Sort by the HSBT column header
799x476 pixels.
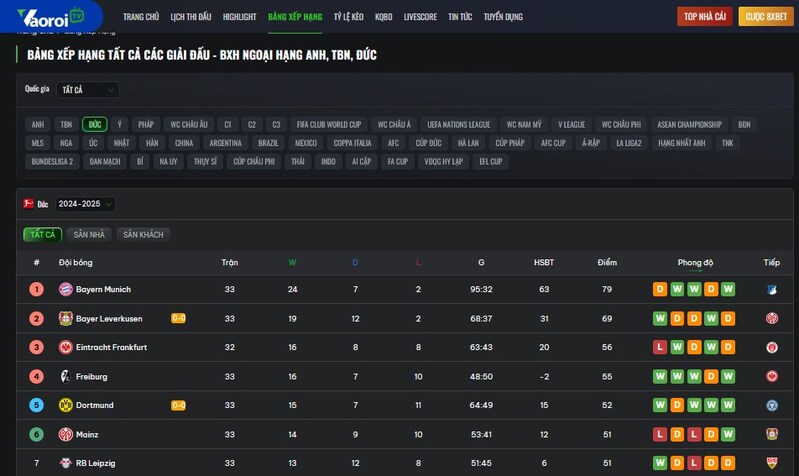(x=544, y=262)
